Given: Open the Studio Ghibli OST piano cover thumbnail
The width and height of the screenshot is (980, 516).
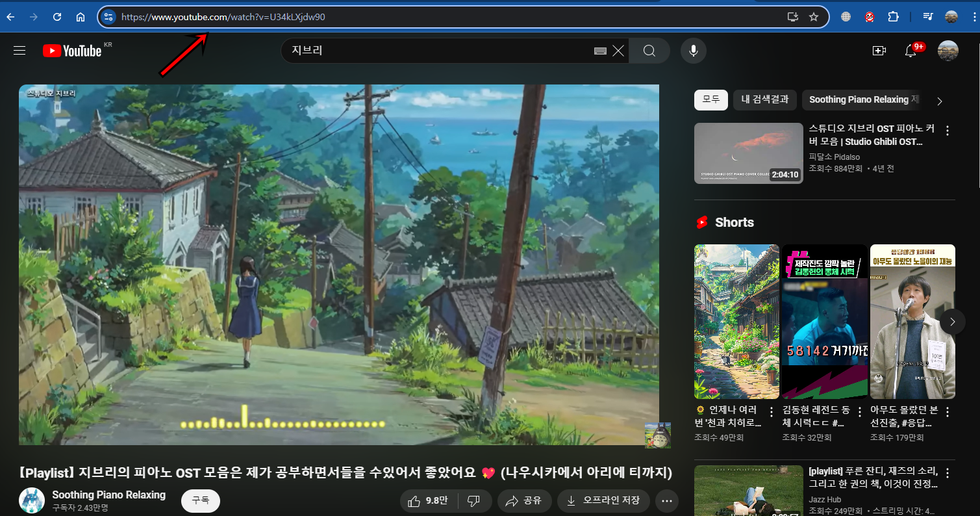Looking at the screenshot, I should (749, 153).
